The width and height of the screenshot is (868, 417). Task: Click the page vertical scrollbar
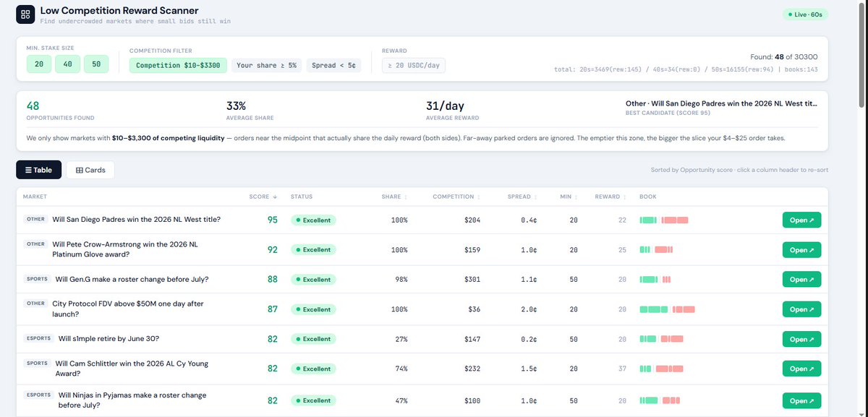click(x=862, y=54)
